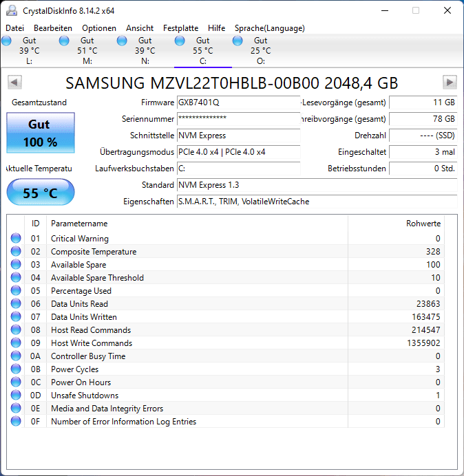The image size is (464, 476).
Task: Click the Betriebsstunden value 0 Std.
Action: pos(423,169)
